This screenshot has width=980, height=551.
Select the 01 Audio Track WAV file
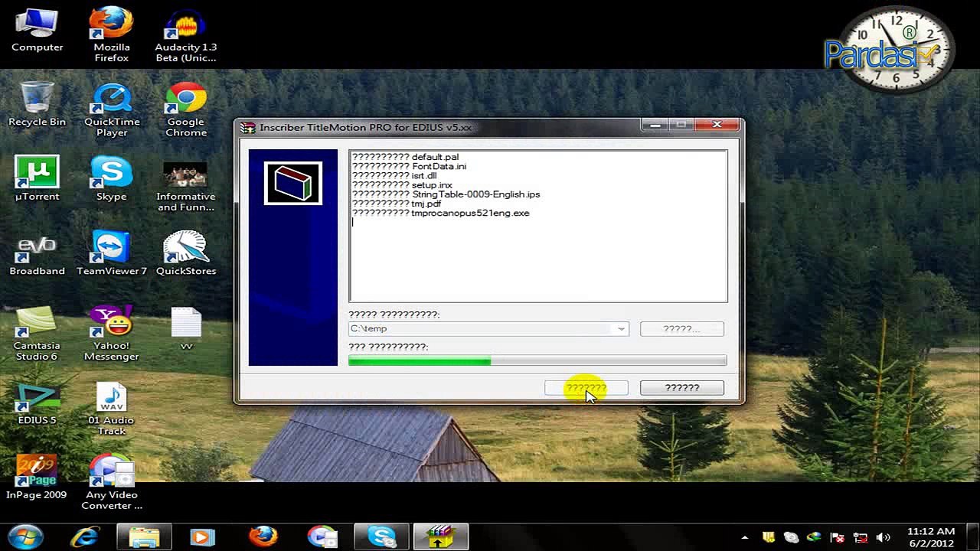coord(111,409)
